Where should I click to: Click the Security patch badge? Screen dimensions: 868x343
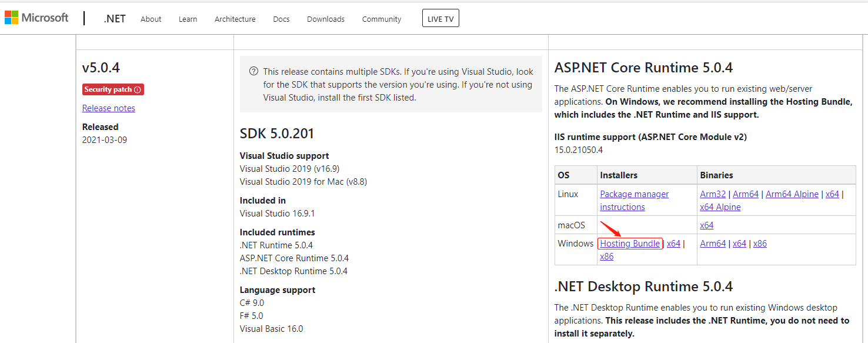(113, 89)
